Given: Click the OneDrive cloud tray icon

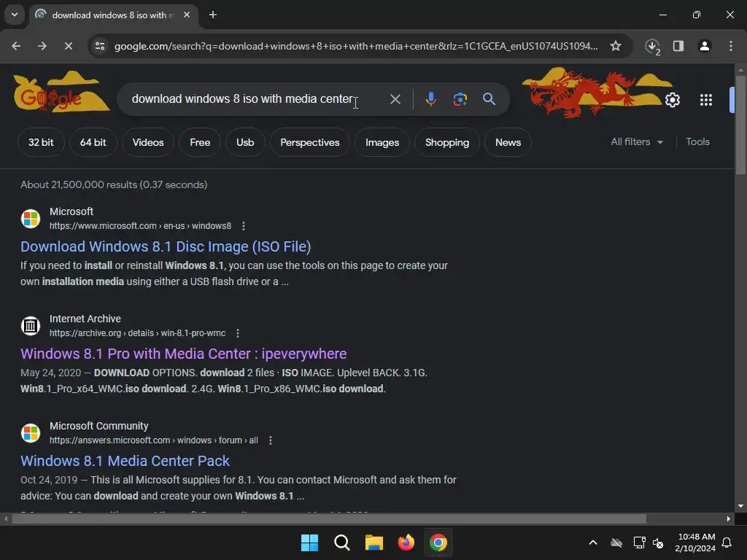Looking at the screenshot, I should coord(616,542).
